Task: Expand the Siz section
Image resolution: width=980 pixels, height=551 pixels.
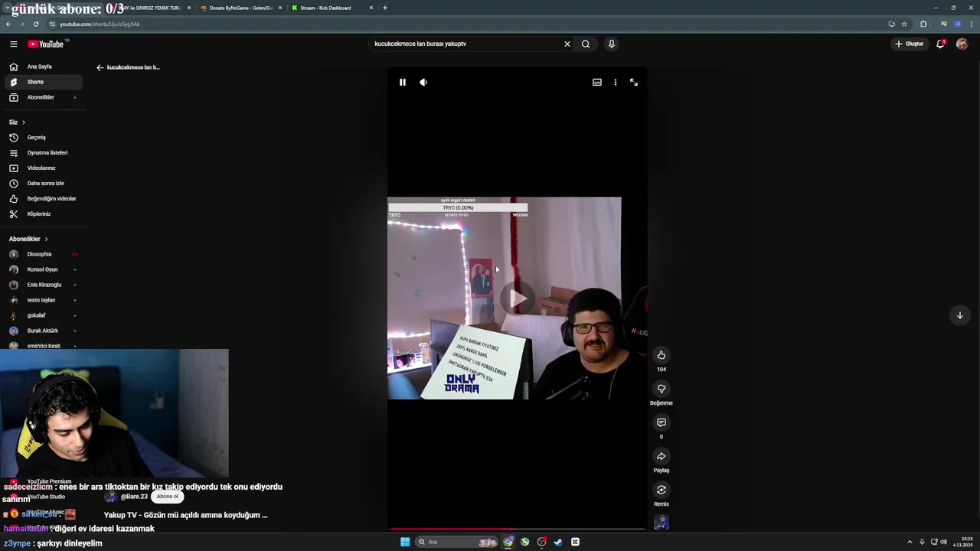Action: [x=17, y=122]
